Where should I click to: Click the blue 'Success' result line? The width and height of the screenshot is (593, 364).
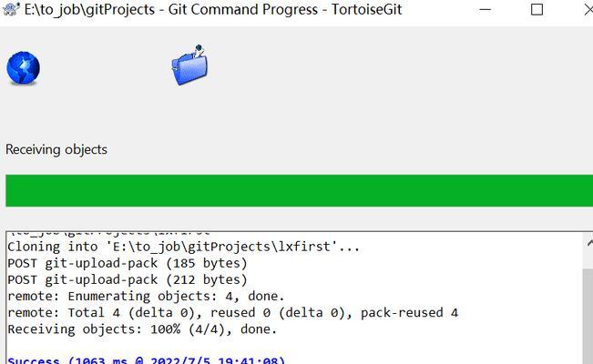pyautogui.click(x=146, y=359)
